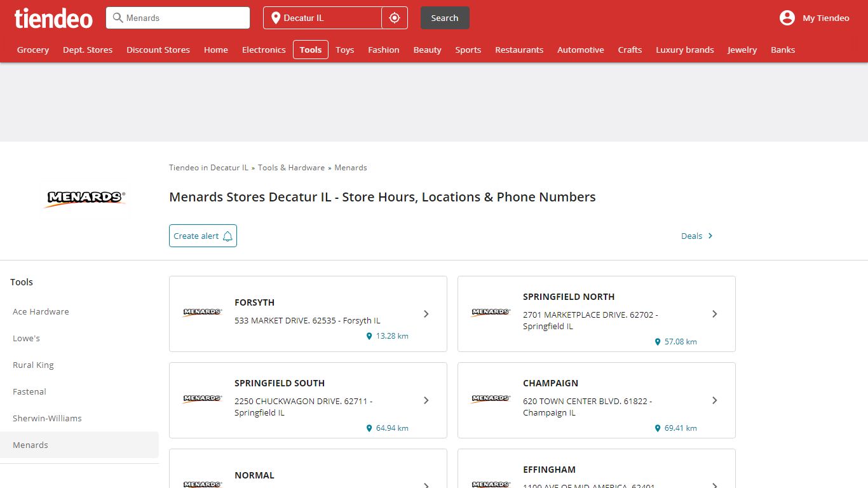Click address 620 TOWN CENTER BLVD Champaign
The height and width of the screenshot is (488, 868).
[587, 407]
